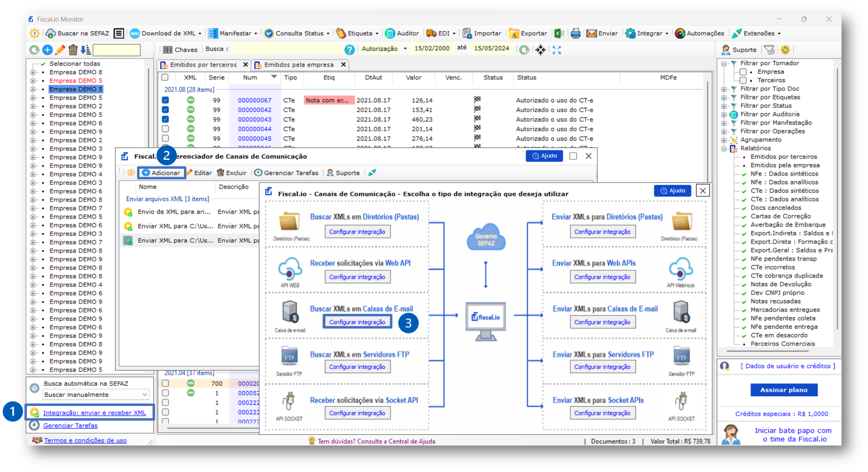The width and height of the screenshot is (868, 472).
Task: Click the EDI truck icon
Action: [x=431, y=33]
